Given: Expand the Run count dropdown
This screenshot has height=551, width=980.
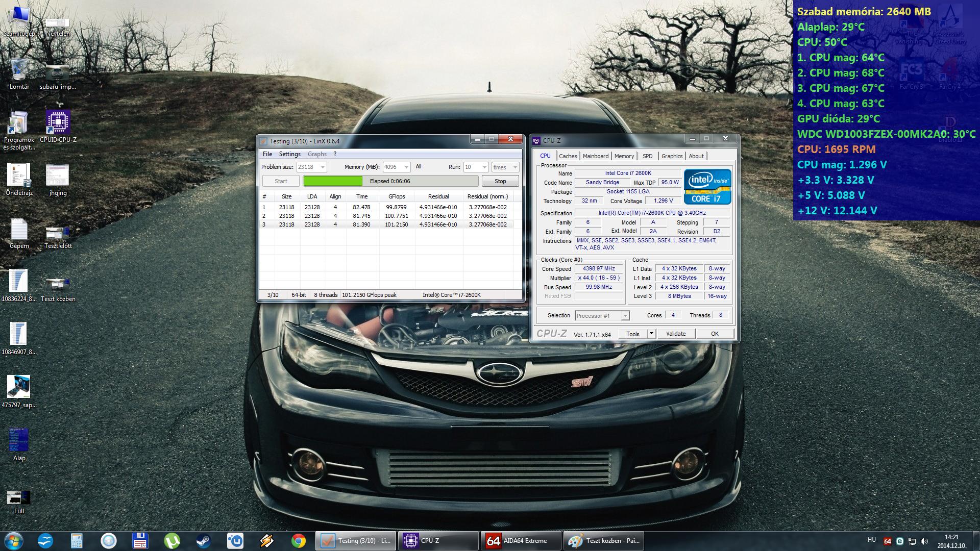Looking at the screenshot, I should [x=484, y=167].
